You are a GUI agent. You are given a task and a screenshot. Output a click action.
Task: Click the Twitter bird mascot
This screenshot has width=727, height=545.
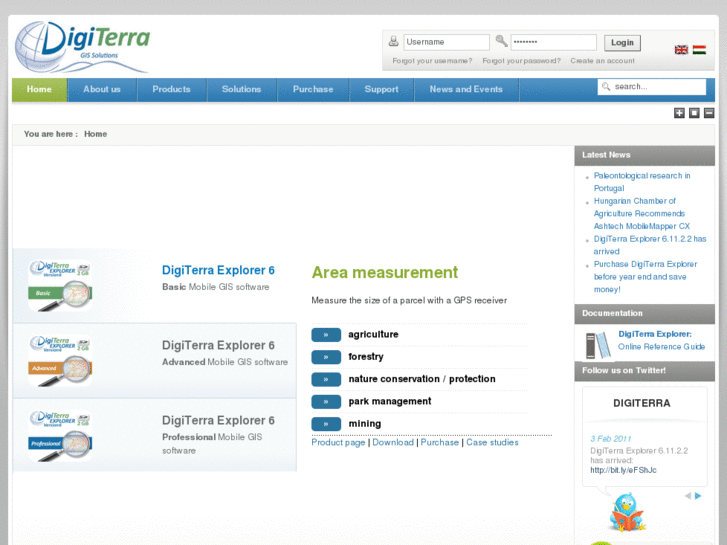click(x=627, y=512)
